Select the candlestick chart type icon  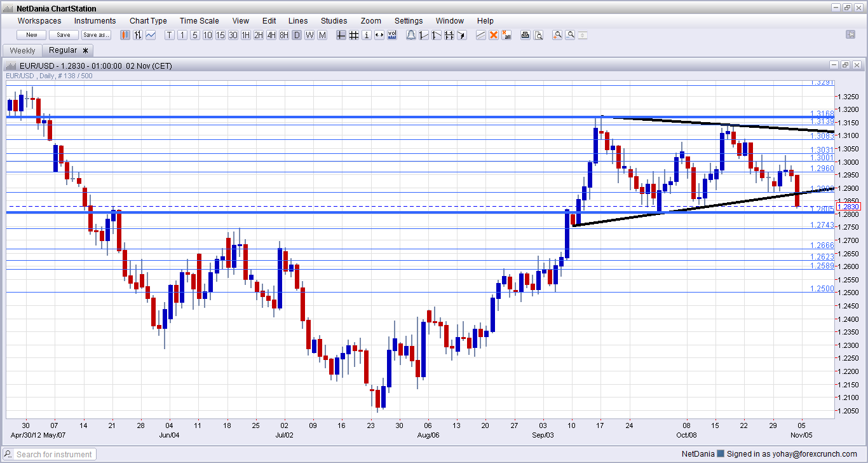[x=125, y=35]
